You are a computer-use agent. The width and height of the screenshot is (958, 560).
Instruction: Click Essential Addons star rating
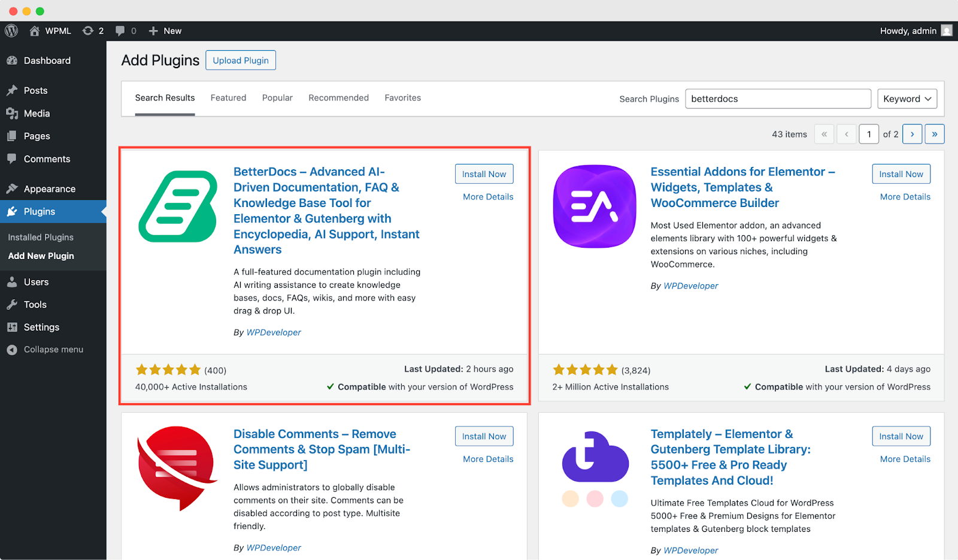(586, 370)
